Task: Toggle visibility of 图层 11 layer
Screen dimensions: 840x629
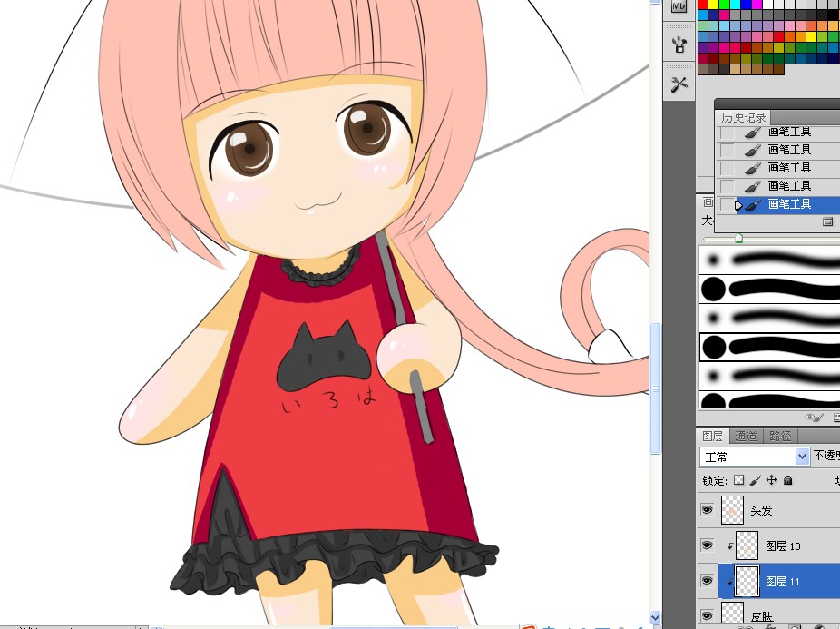Action: 707,581
